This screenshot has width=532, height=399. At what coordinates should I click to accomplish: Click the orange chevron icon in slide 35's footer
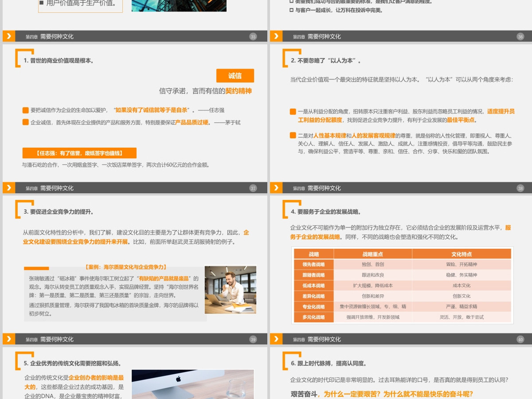[x=9, y=36]
